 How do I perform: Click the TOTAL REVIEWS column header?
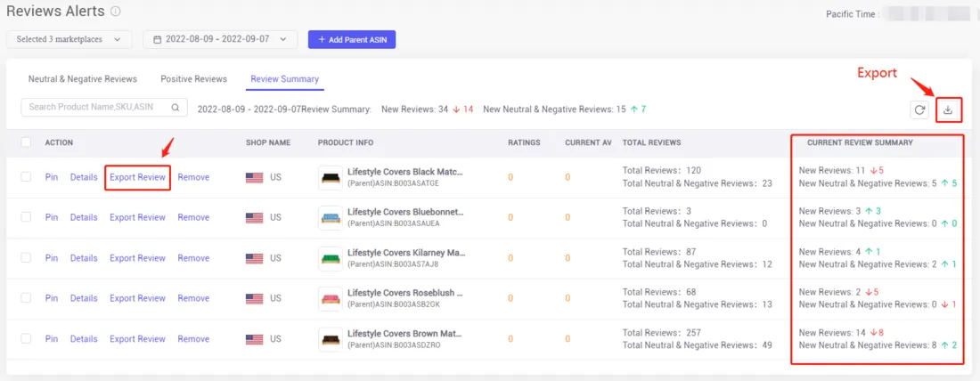click(651, 143)
